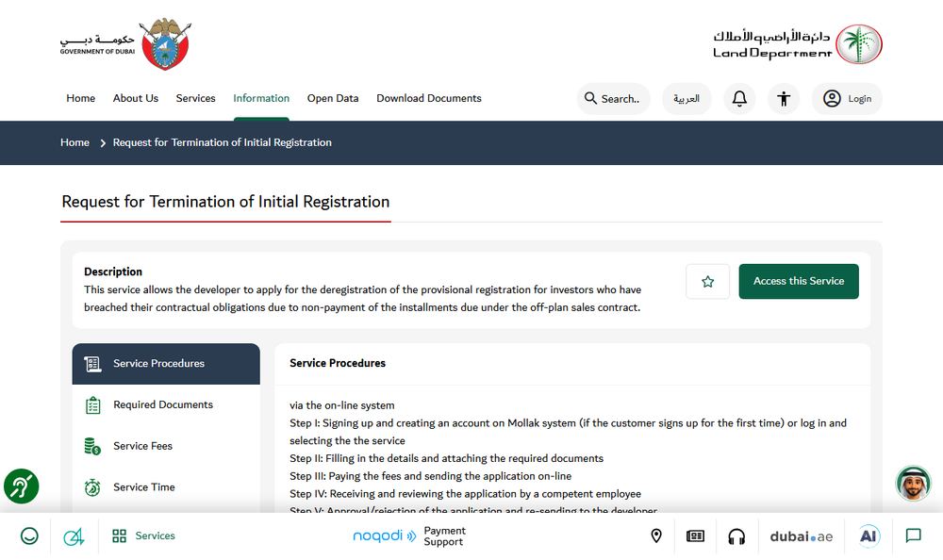Click the Search magnifier field
The width and height of the screenshot is (943, 560).
613,99
